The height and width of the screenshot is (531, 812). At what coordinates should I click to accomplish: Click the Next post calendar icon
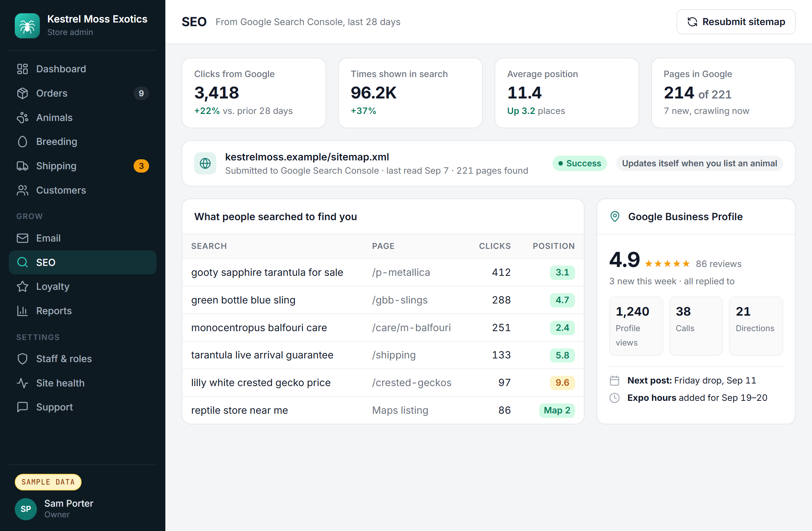[x=615, y=381]
